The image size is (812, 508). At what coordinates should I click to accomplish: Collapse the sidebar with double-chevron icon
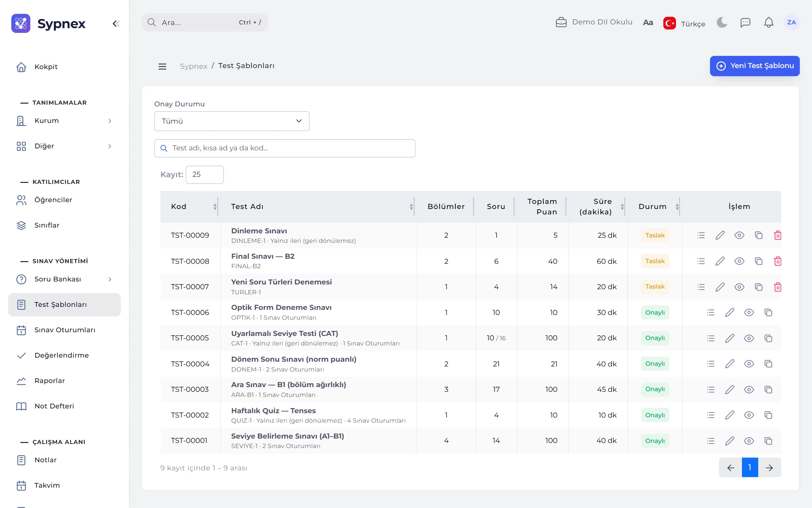(x=116, y=23)
